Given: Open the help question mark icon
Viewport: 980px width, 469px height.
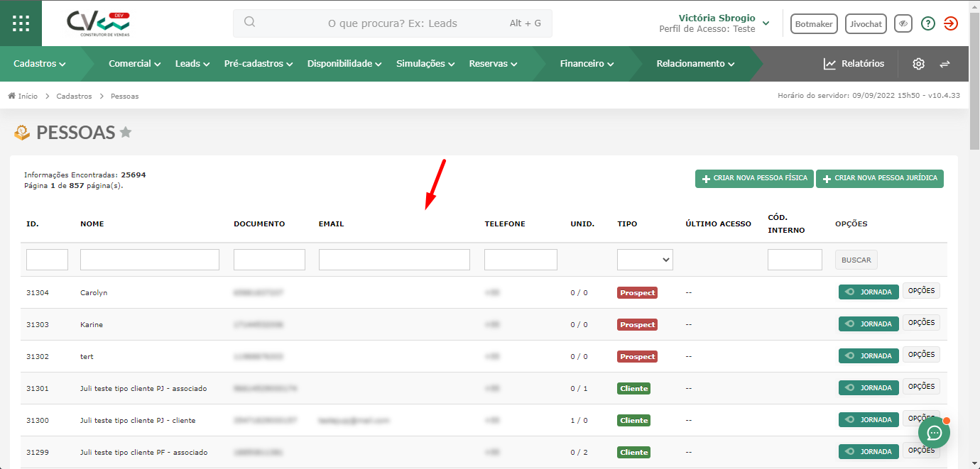Looking at the screenshot, I should coord(928,23).
